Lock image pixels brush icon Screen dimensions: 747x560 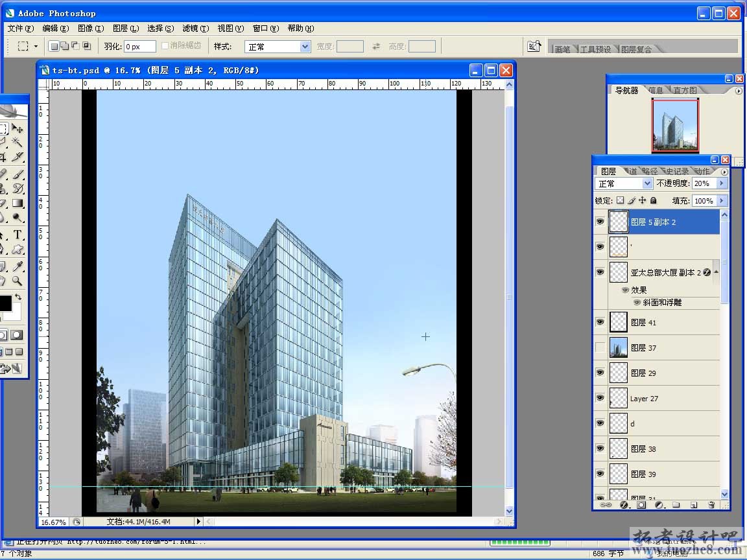pyautogui.click(x=631, y=200)
